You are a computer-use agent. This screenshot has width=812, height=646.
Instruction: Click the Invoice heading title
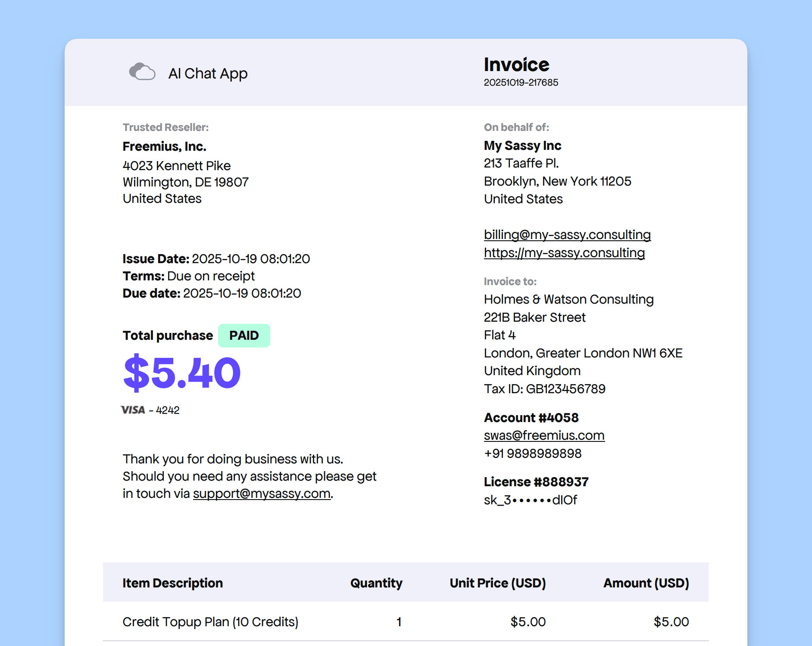coord(516,65)
